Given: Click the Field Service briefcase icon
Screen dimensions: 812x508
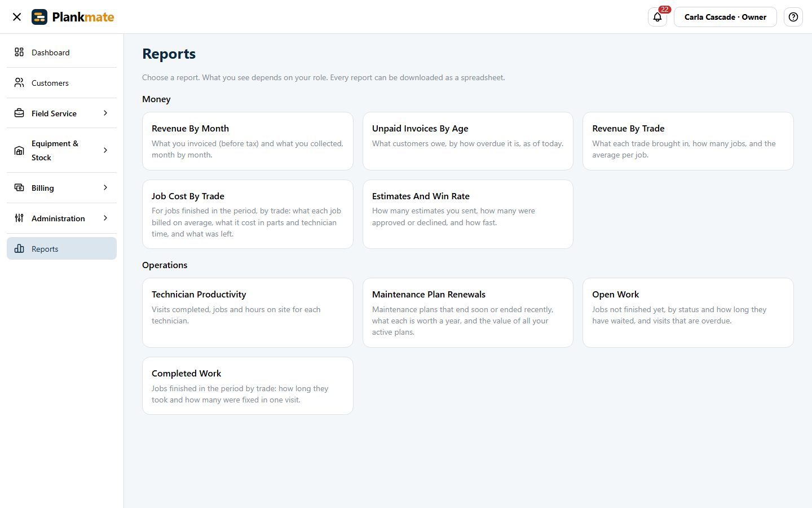Looking at the screenshot, I should (19, 113).
